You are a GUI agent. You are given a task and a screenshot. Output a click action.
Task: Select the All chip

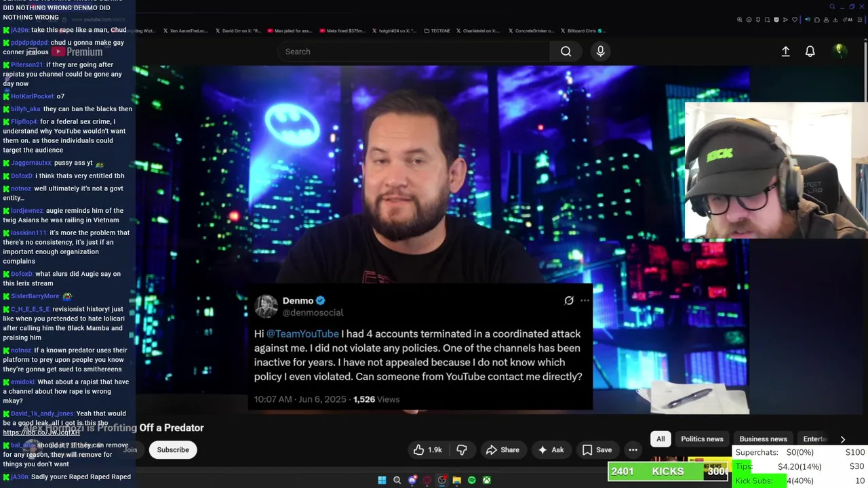[x=660, y=439]
